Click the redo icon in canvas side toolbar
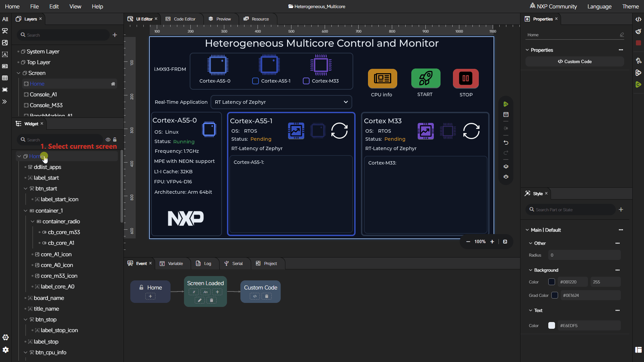644x362 pixels. click(506, 153)
